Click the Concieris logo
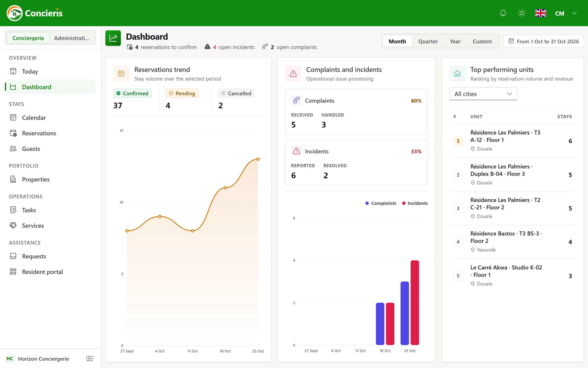This screenshot has width=588, height=368. point(35,13)
